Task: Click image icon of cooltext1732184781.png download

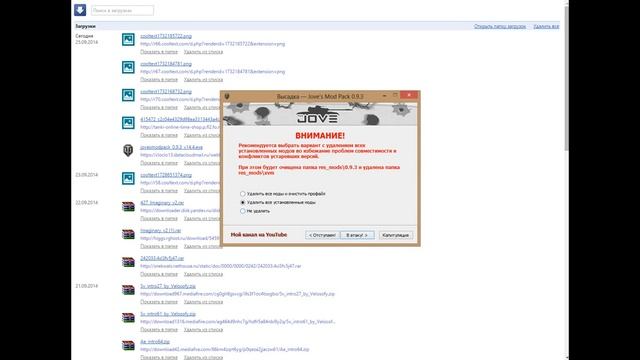Action: (128, 67)
